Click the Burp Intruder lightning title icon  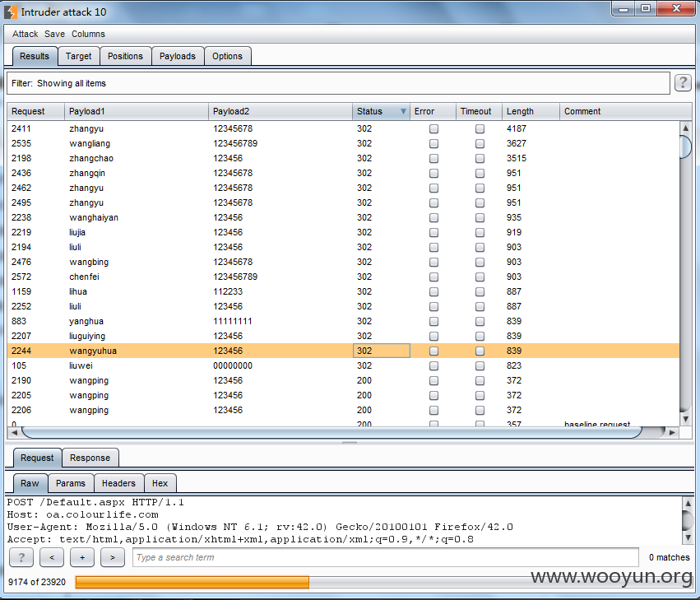coord(10,12)
